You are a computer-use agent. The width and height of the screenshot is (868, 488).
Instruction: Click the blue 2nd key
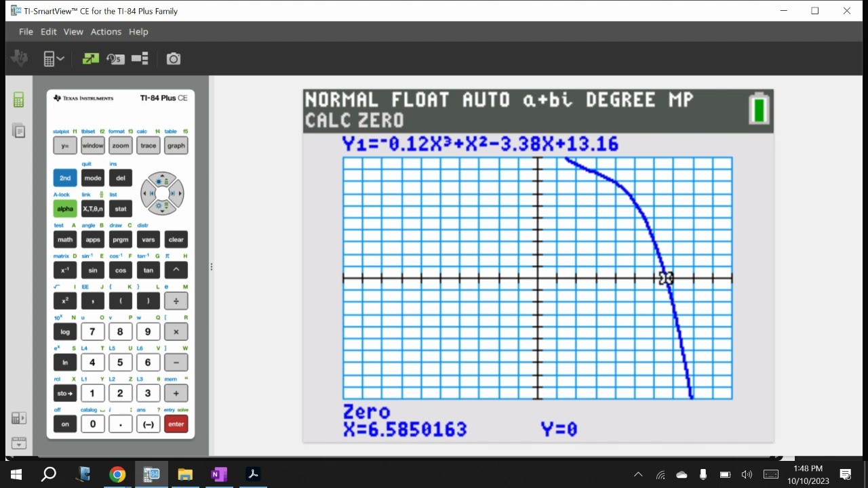65,178
